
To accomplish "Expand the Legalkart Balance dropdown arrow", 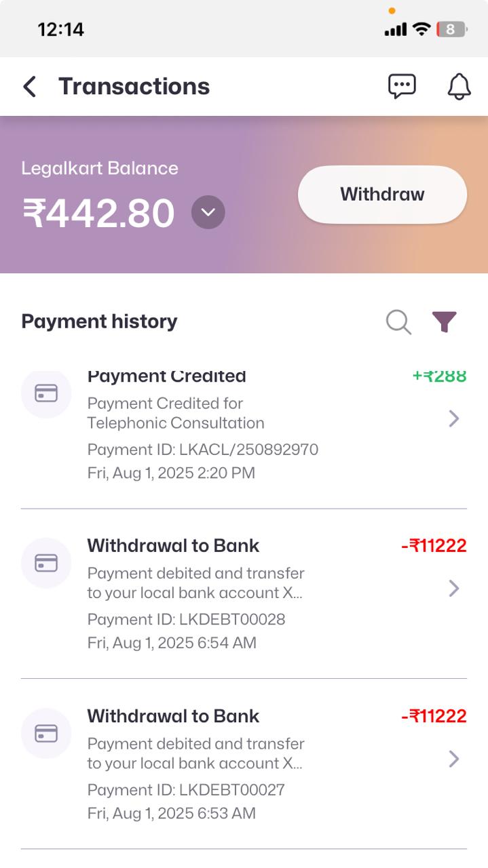I will pos(208,212).
